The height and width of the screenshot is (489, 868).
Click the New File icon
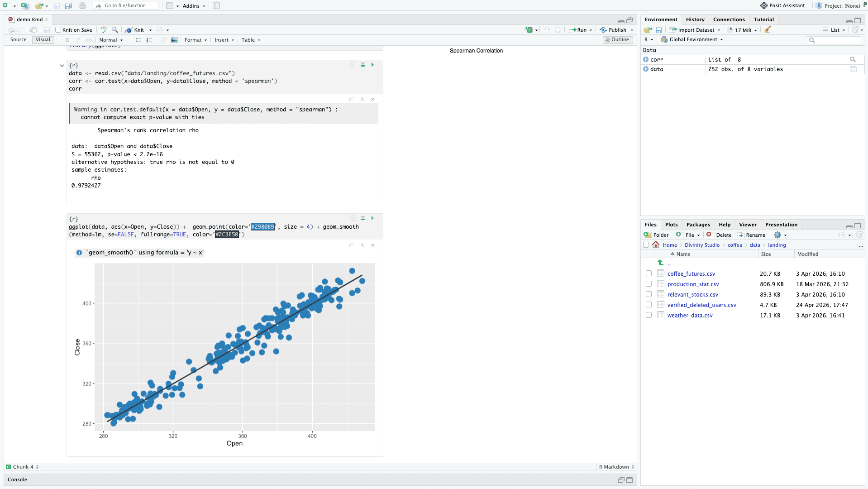[5, 5]
